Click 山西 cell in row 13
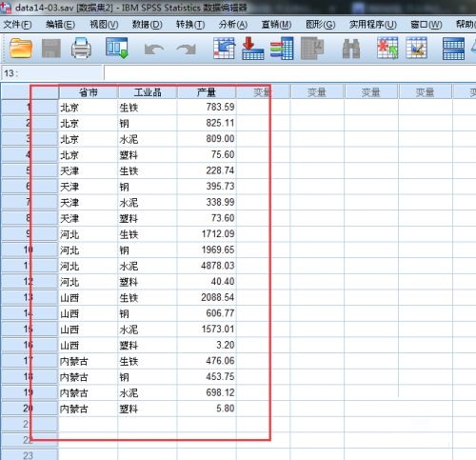Viewport: 476px width, 460px height. (x=89, y=298)
